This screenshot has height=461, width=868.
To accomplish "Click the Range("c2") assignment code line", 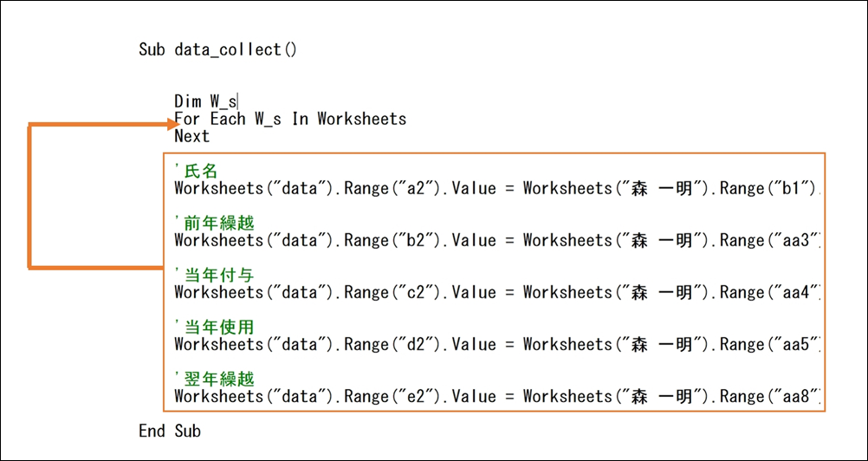I will [498, 292].
